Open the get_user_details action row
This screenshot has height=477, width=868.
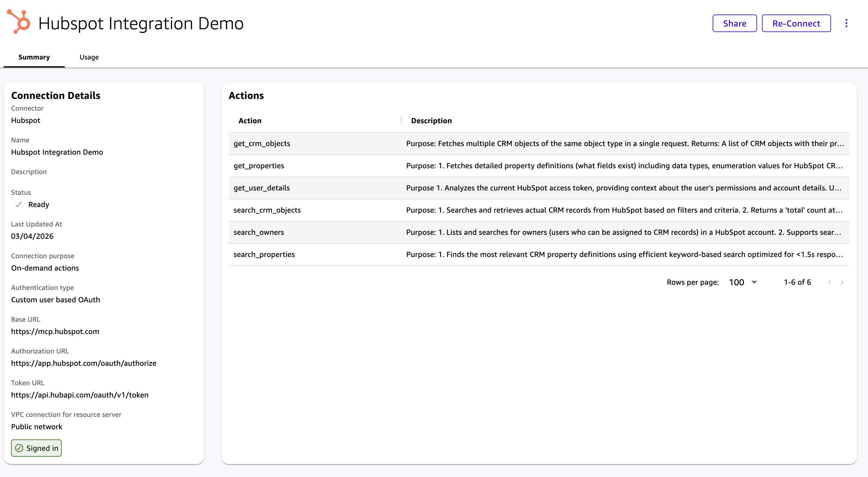pos(261,188)
